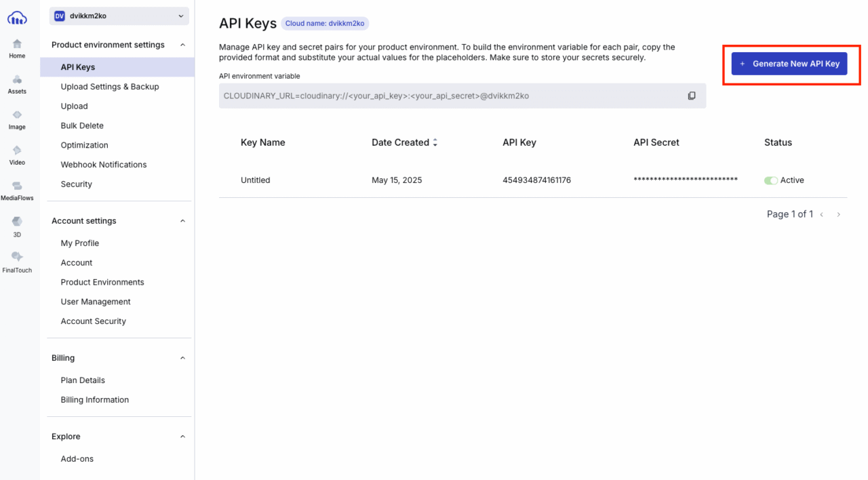The image size is (868, 480).
Task: Open Optimization settings
Action: [85, 145]
